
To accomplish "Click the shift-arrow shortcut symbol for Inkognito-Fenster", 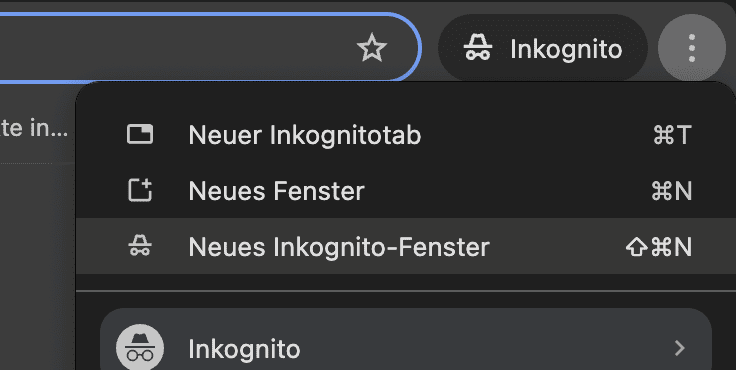I will click(636, 247).
